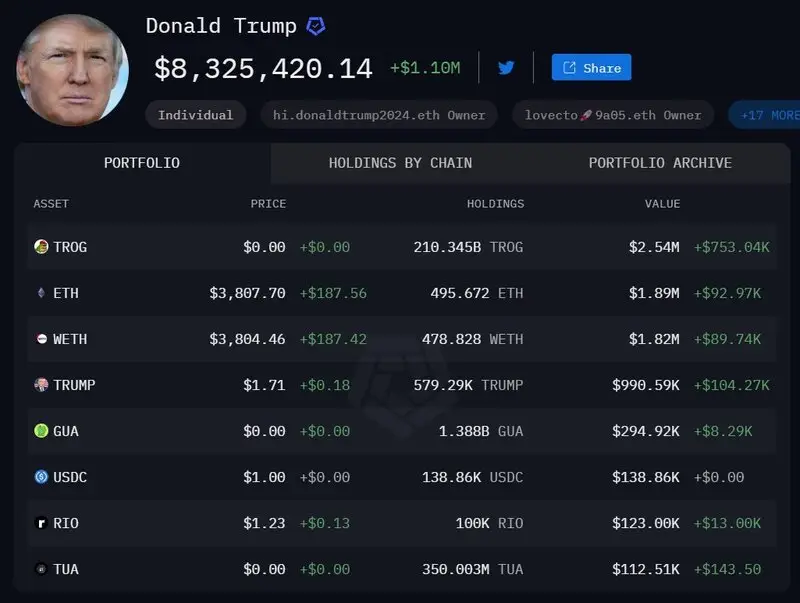Click the $123.00K RIO value
The width and height of the screenshot is (800, 603).
[646, 523]
